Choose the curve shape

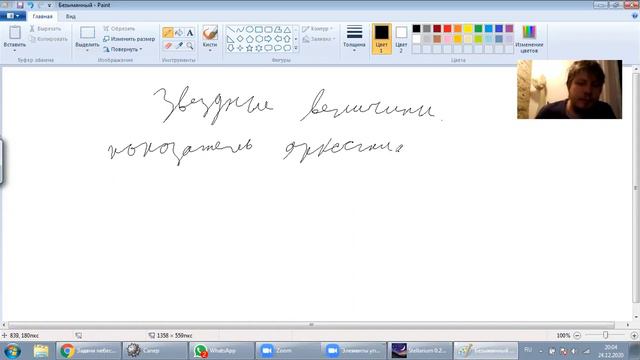tap(240, 29)
